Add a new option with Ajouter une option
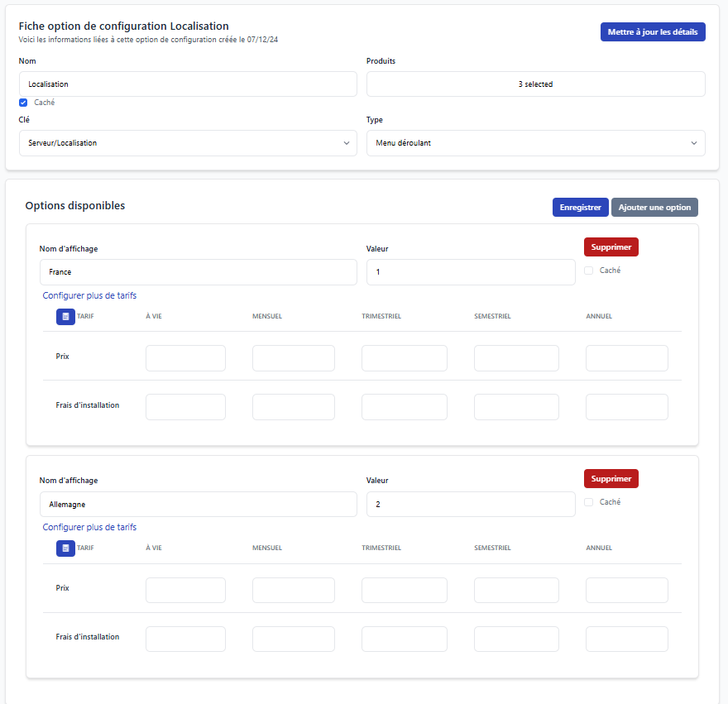The height and width of the screenshot is (704, 728). [654, 207]
